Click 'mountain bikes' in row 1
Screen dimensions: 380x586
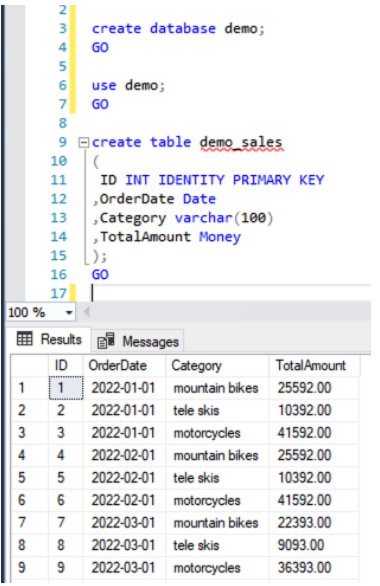(x=216, y=388)
